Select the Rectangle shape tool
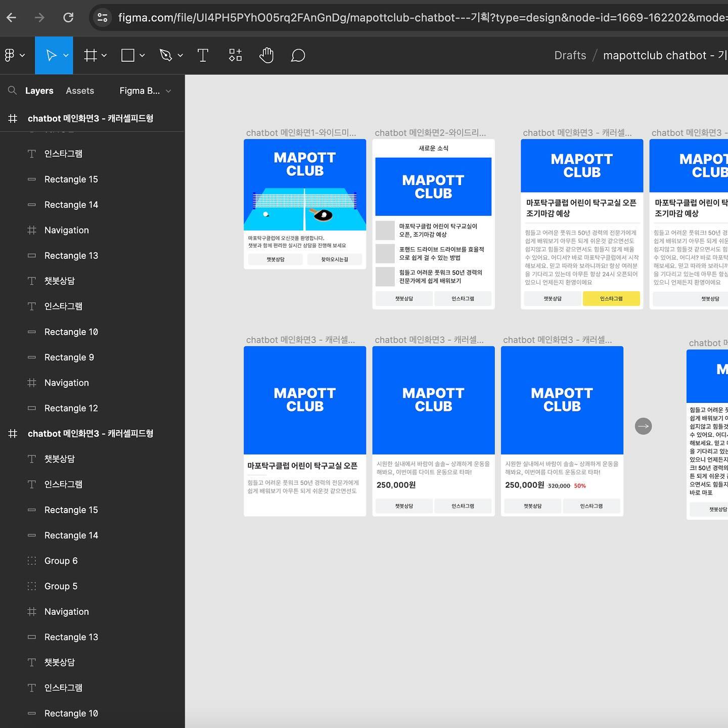The height and width of the screenshot is (728, 728). tap(128, 55)
